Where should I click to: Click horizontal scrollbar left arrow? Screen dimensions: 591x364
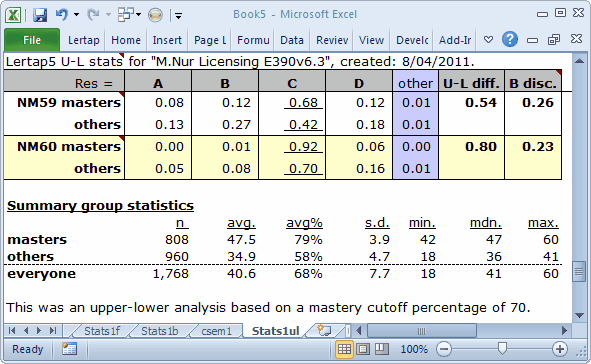click(359, 331)
